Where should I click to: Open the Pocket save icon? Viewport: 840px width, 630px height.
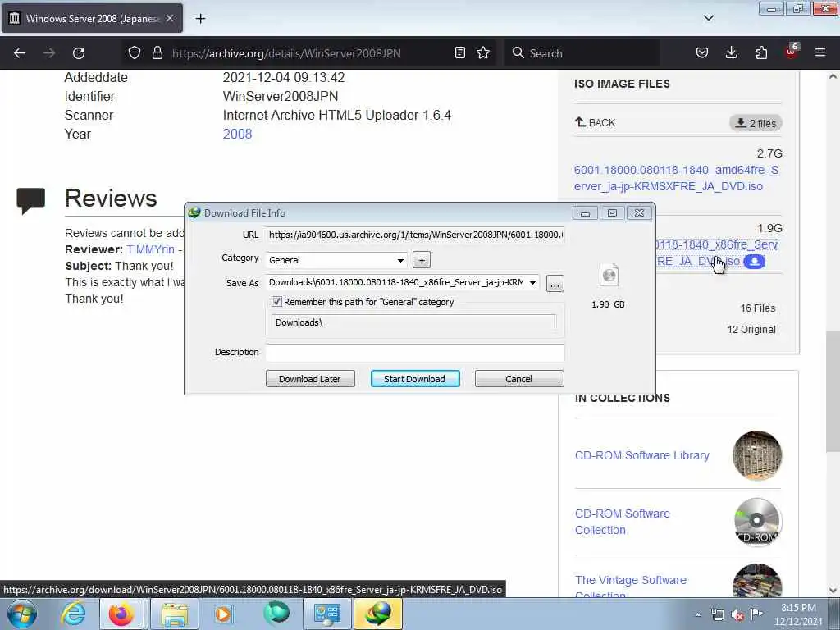pyautogui.click(x=702, y=52)
